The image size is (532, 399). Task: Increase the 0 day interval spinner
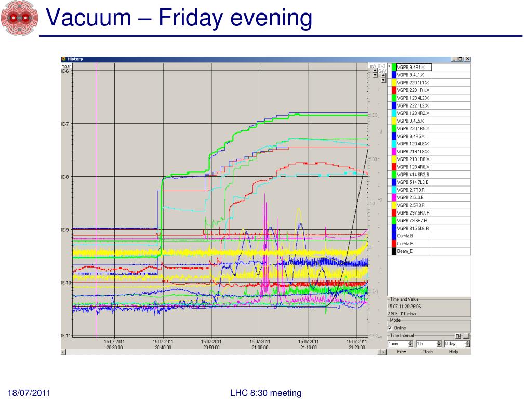point(468,342)
